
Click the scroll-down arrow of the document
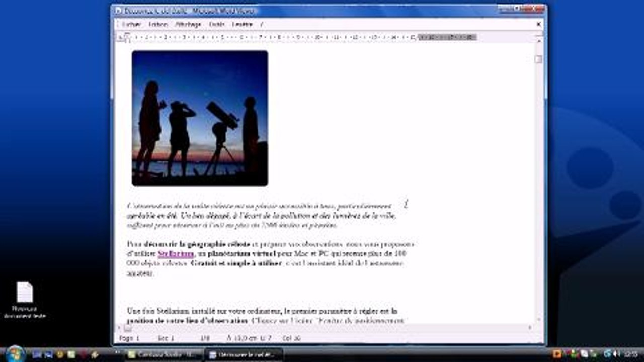[x=538, y=319]
